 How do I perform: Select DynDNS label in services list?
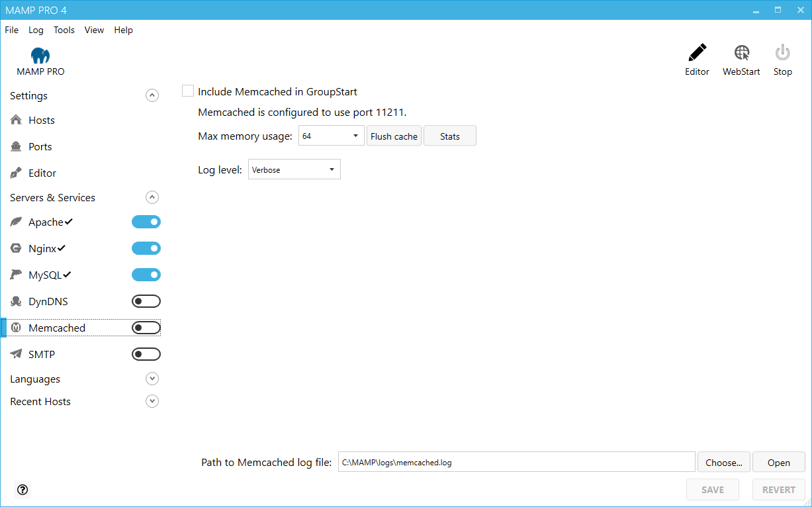click(48, 301)
